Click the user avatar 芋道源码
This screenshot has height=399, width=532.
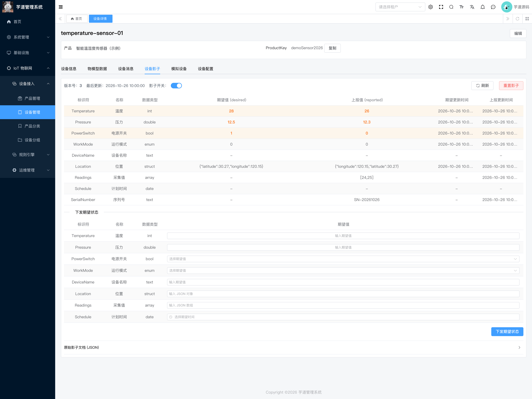[x=515, y=7]
